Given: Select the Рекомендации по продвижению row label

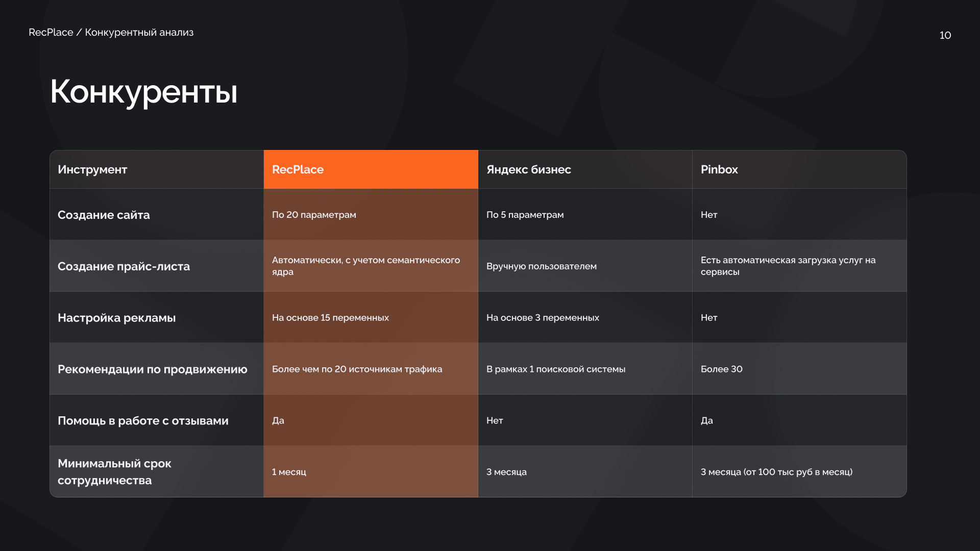Looking at the screenshot, I should (x=152, y=369).
